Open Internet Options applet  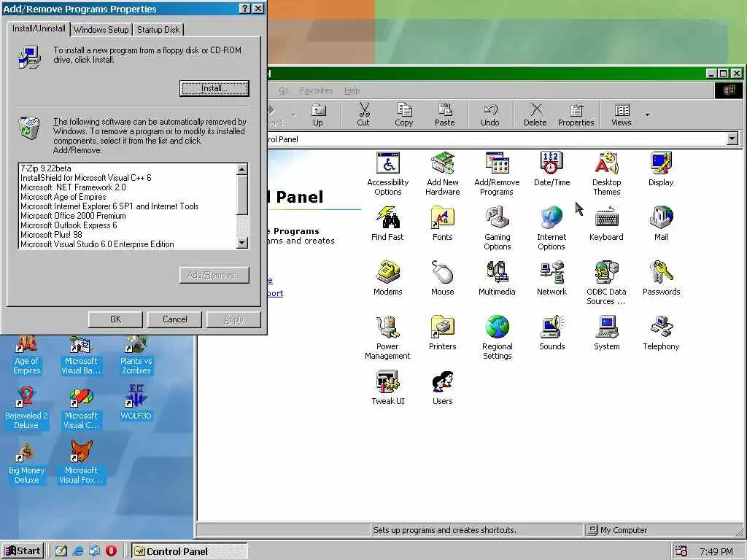pos(551,228)
